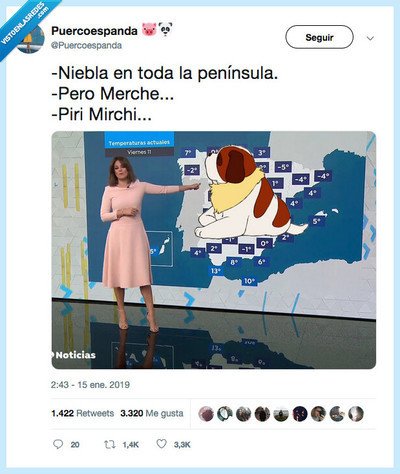The width and height of the screenshot is (400, 474).
Task: Open the weather map image
Action: point(214,250)
